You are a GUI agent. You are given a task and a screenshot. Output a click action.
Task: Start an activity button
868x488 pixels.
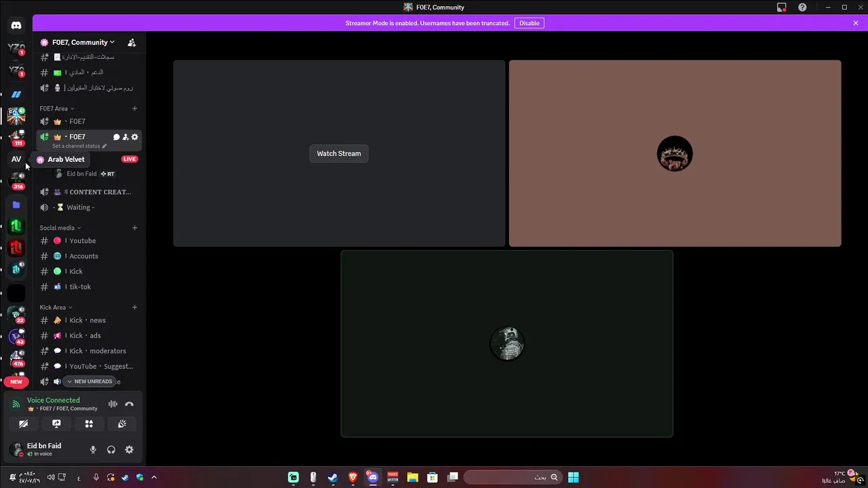click(89, 424)
